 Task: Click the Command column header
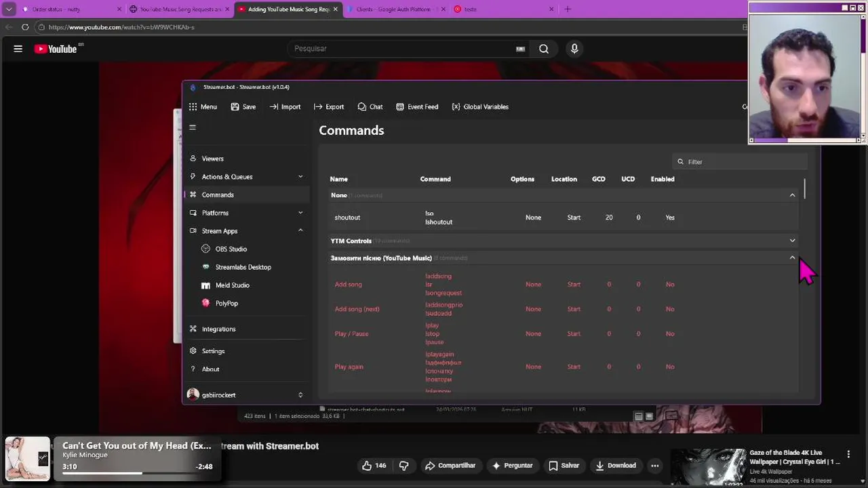435,179
